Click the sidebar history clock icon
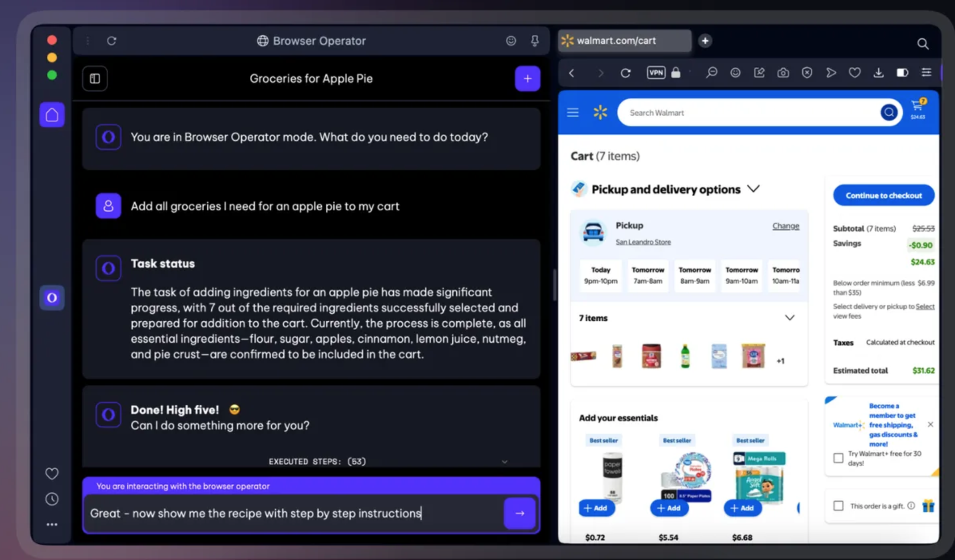Viewport: 955px width, 560px height. click(52, 499)
